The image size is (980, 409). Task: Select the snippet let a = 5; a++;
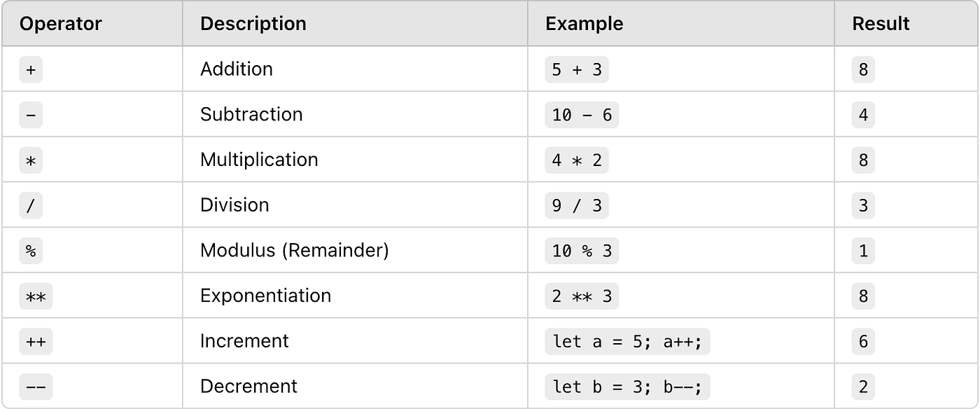[627, 341]
